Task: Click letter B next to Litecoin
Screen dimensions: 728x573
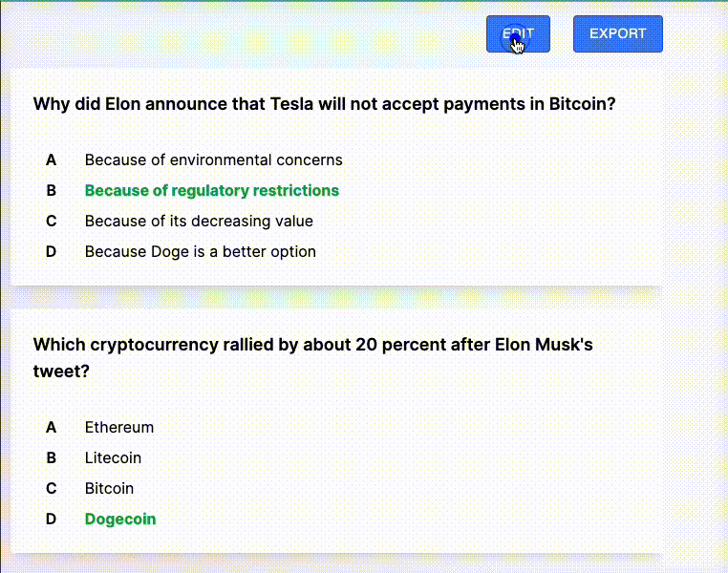Action: (52, 457)
